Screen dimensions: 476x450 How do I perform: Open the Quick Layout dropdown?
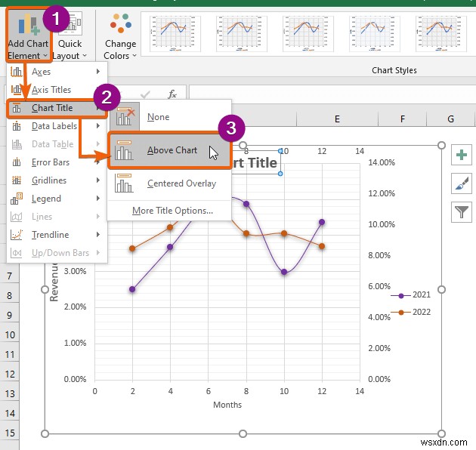point(70,36)
